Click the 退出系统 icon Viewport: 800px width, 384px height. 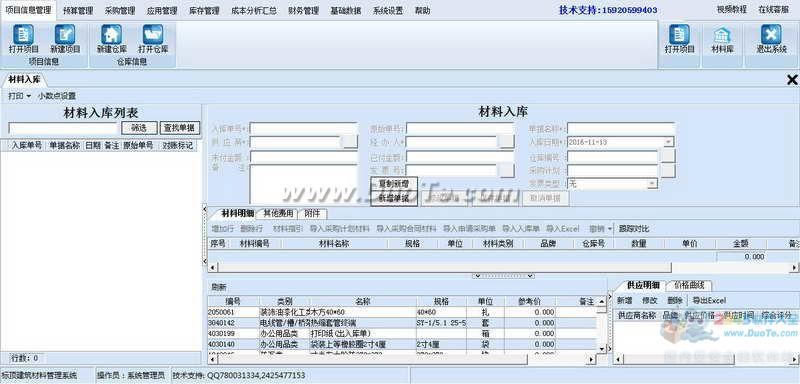click(771, 35)
